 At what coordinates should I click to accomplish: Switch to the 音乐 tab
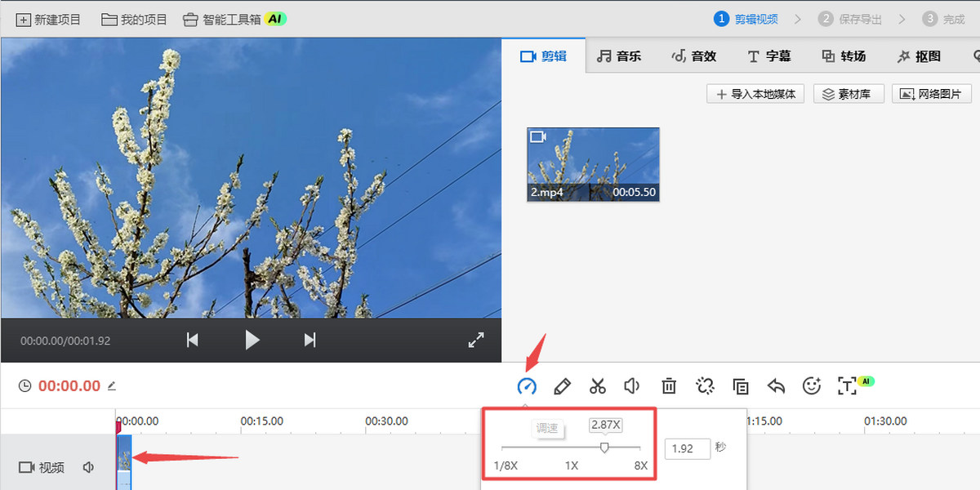click(619, 56)
